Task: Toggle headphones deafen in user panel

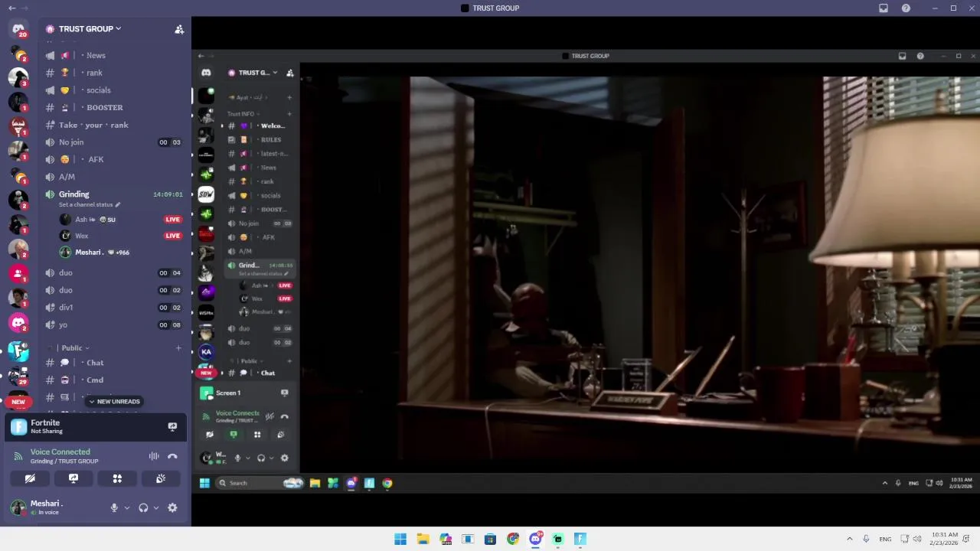Action: (x=143, y=507)
